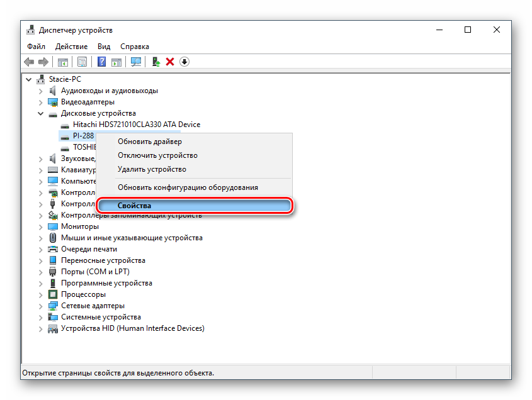This screenshot has width=532, height=400.
Task: Select Устройства HID (Human Interface Devices)
Action: click(132, 328)
